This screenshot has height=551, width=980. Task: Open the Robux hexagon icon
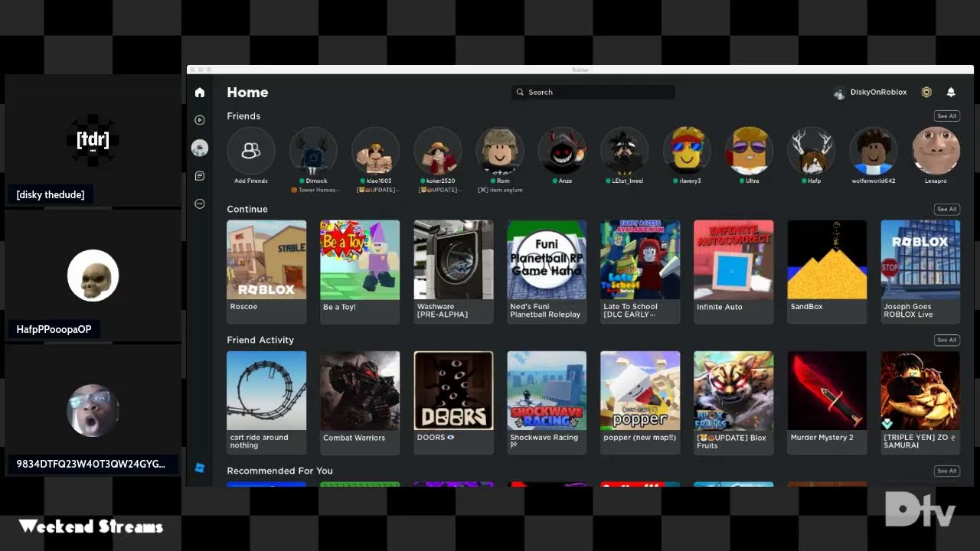[x=926, y=92]
